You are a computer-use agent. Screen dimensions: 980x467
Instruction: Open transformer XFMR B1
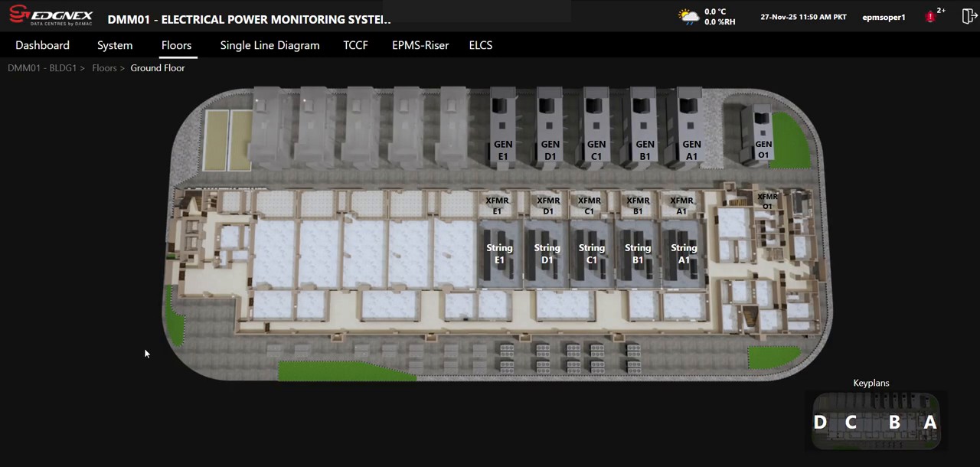click(638, 206)
